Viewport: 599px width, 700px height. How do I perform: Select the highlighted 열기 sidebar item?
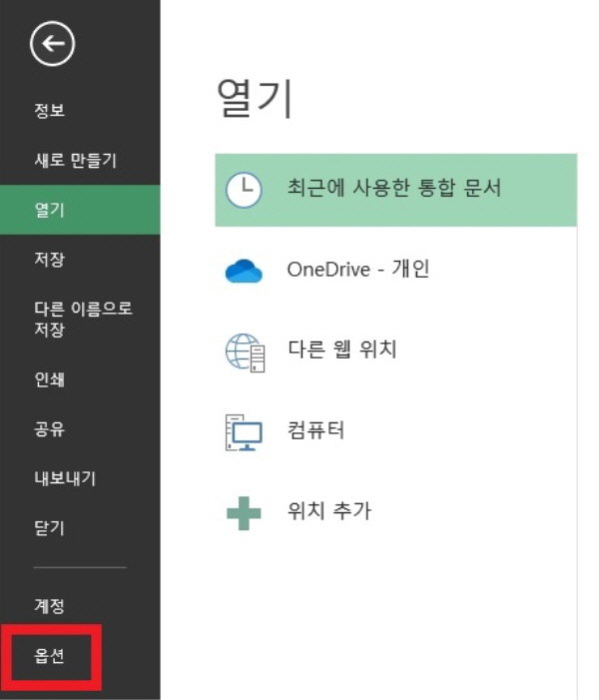(80, 210)
